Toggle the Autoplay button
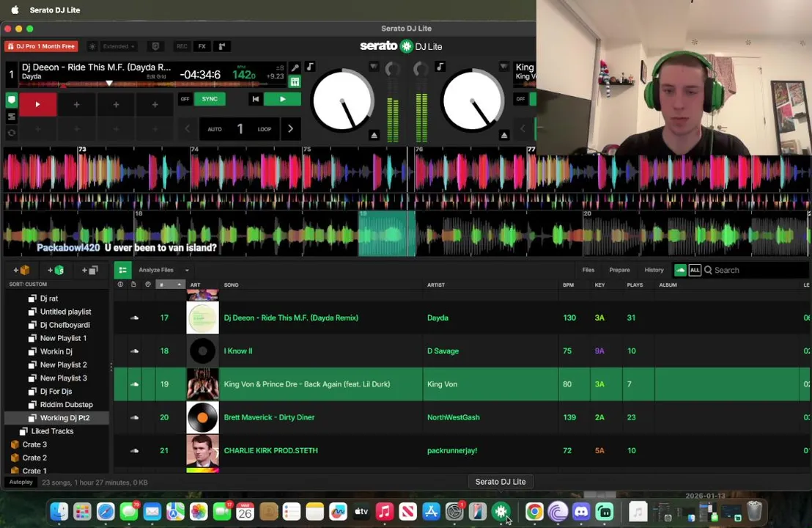This screenshot has height=528, width=812. [x=21, y=482]
